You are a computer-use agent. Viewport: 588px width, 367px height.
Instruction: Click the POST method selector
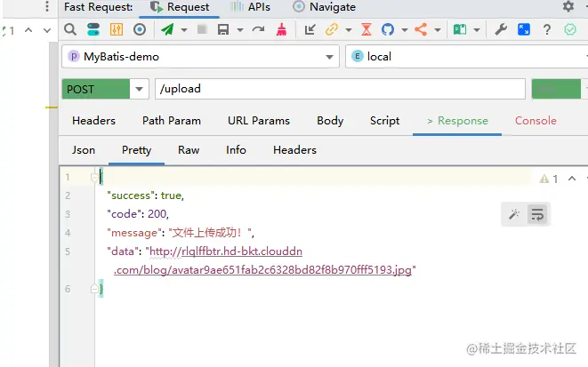(x=95, y=89)
